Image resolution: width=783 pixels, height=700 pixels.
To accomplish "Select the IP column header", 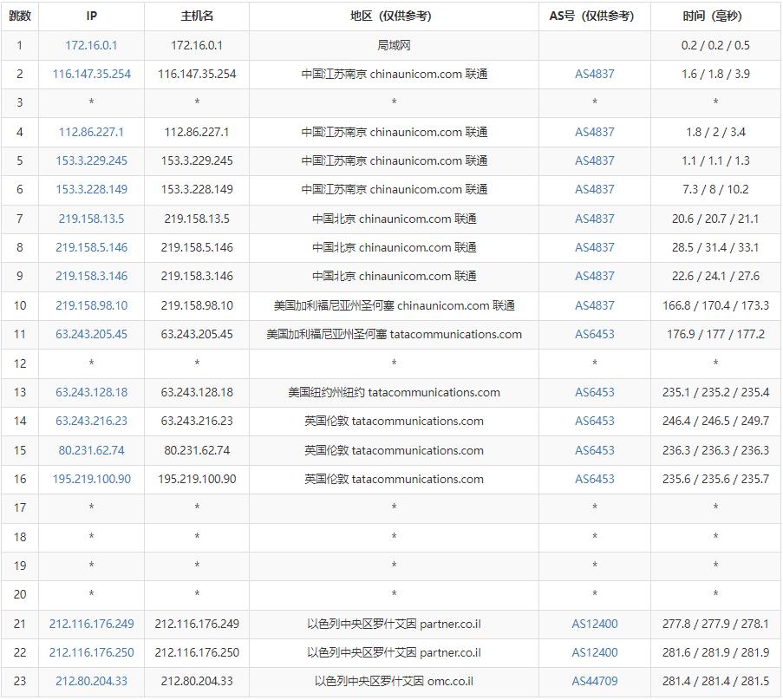I will coord(91,16).
